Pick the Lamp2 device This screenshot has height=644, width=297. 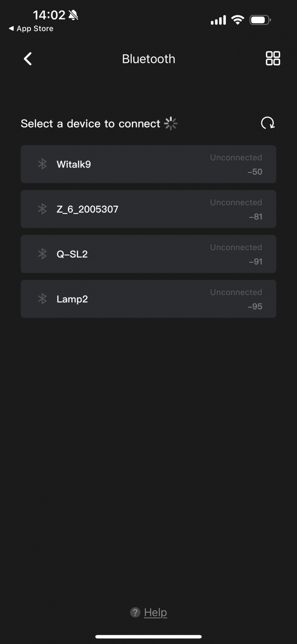point(72,299)
